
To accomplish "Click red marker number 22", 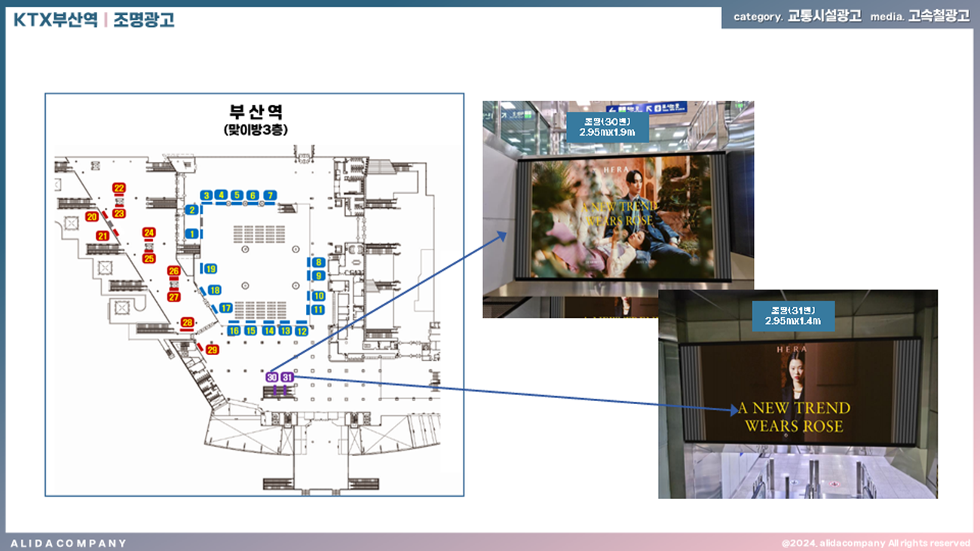I will 119,188.
